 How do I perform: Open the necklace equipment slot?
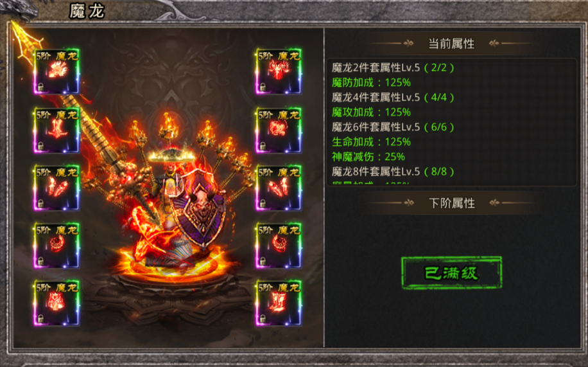point(279,130)
